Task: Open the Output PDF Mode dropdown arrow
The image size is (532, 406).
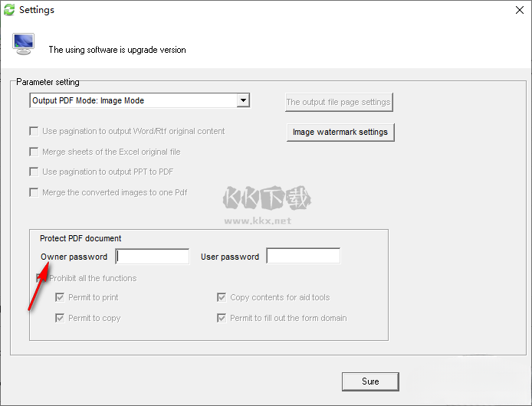Action: tap(243, 100)
